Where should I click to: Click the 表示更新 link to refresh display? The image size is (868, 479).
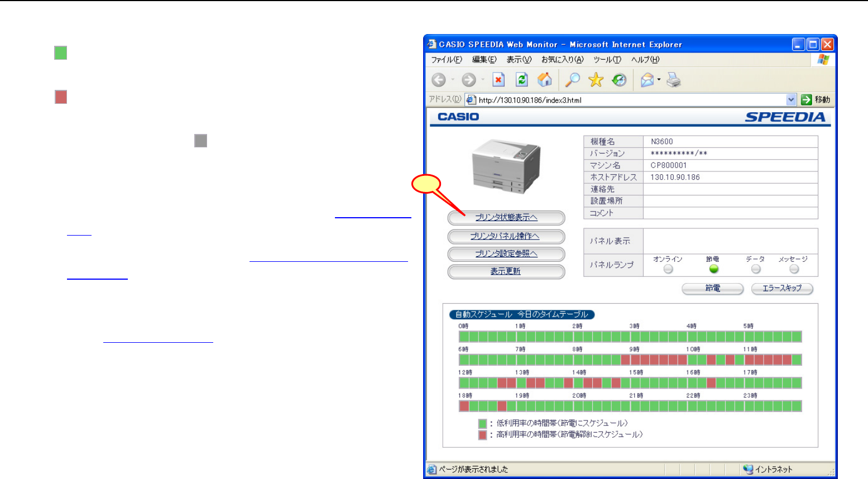click(506, 271)
